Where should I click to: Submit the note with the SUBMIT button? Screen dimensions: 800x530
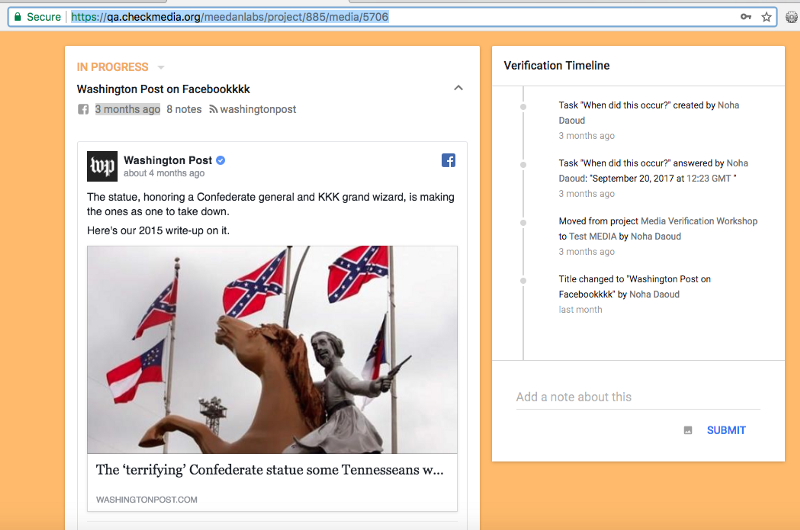click(726, 430)
